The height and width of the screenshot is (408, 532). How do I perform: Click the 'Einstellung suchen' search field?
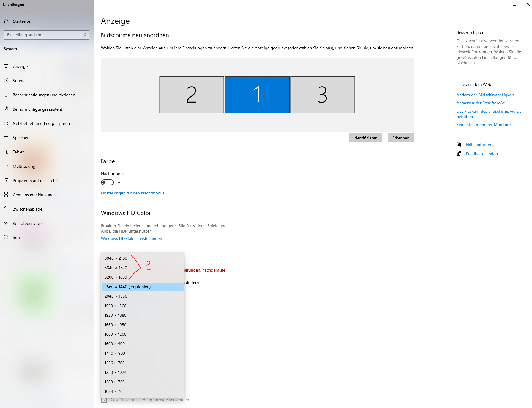click(46, 35)
